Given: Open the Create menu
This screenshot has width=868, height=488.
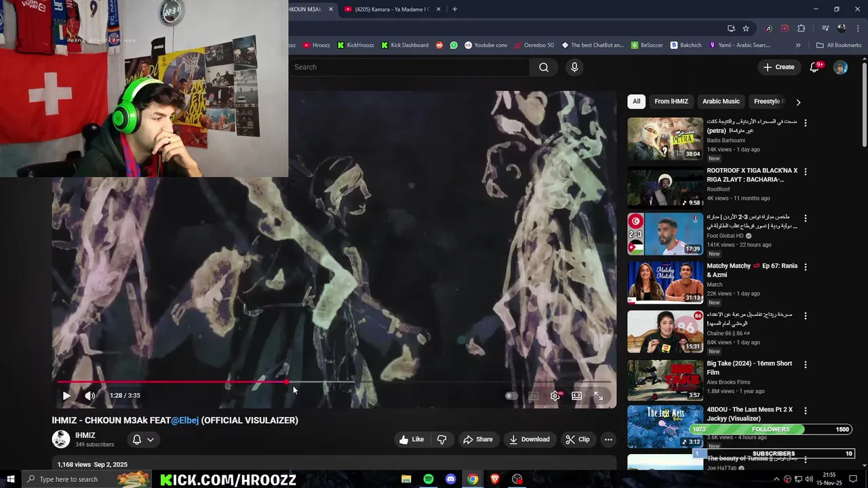Looking at the screenshot, I should tap(778, 67).
